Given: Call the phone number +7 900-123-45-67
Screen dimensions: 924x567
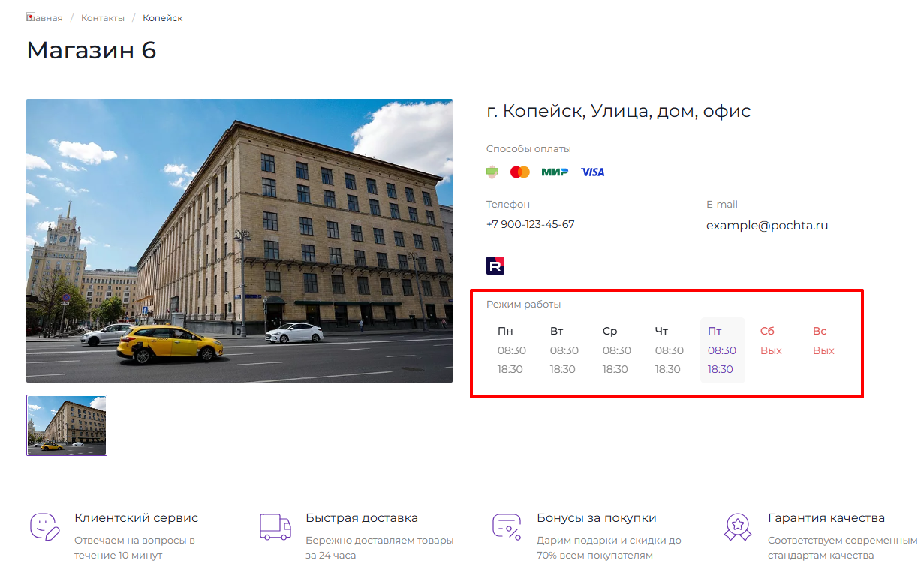Looking at the screenshot, I should pos(531,224).
